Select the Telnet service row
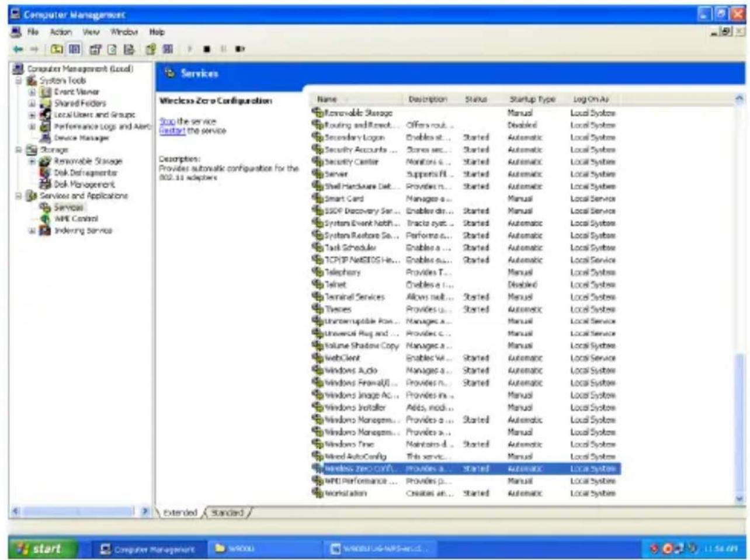The height and width of the screenshot is (560, 750). point(466,284)
